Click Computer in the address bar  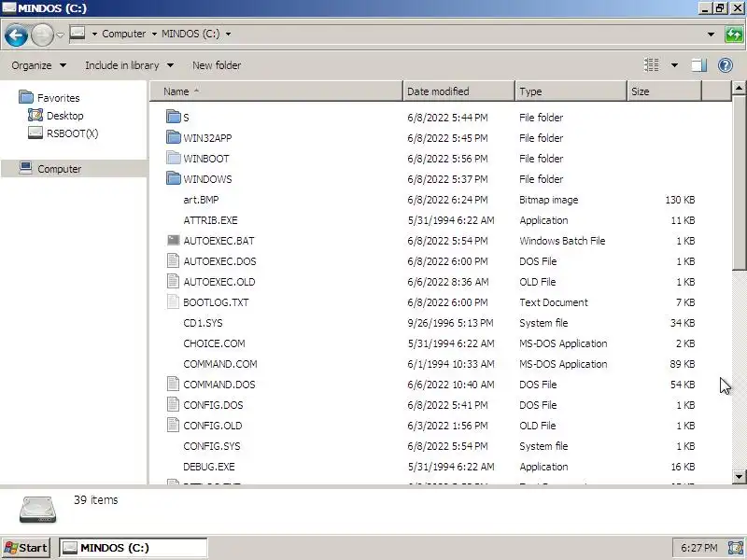[124, 34]
